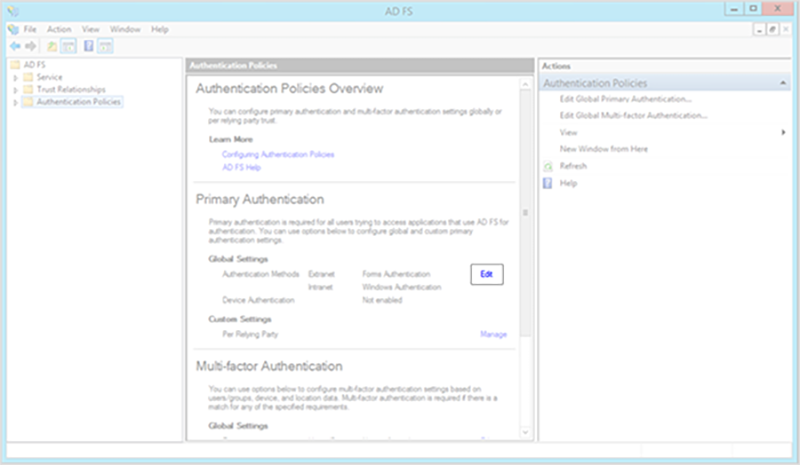This screenshot has height=465, width=800.
Task: Open the Window menu
Action: pyautogui.click(x=125, y=29)
